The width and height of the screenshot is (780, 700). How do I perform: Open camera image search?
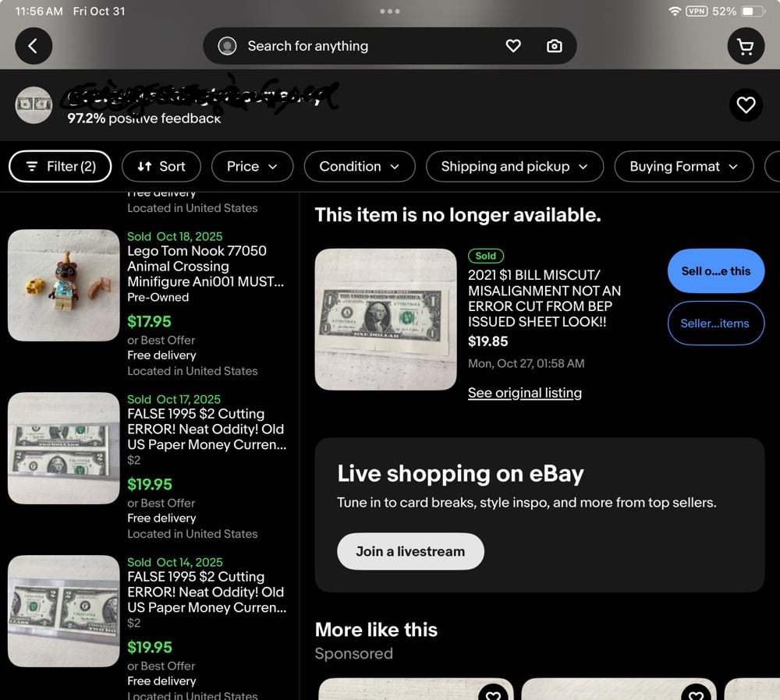554,46
